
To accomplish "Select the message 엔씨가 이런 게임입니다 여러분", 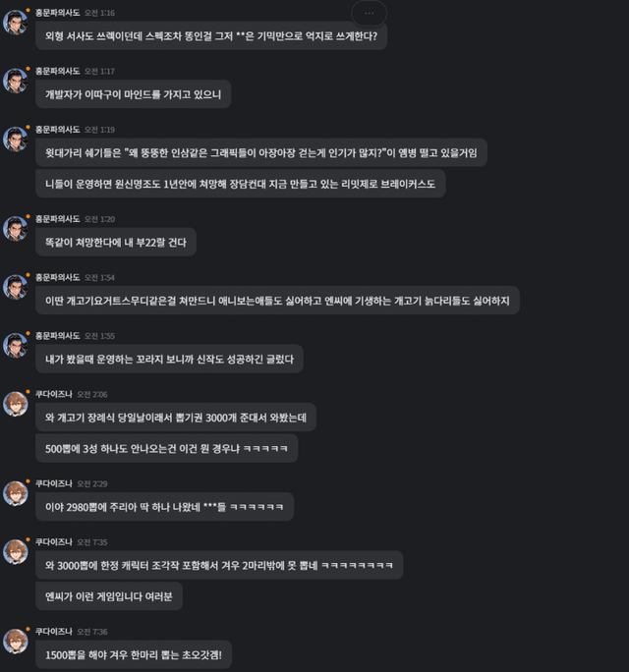I will click(109, 596).
